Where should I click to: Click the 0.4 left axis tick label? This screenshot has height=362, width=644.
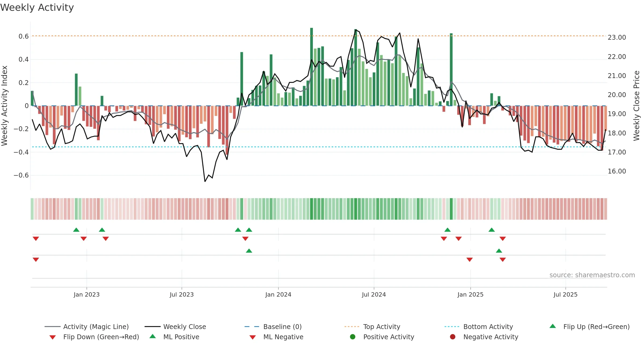[24, 59]
